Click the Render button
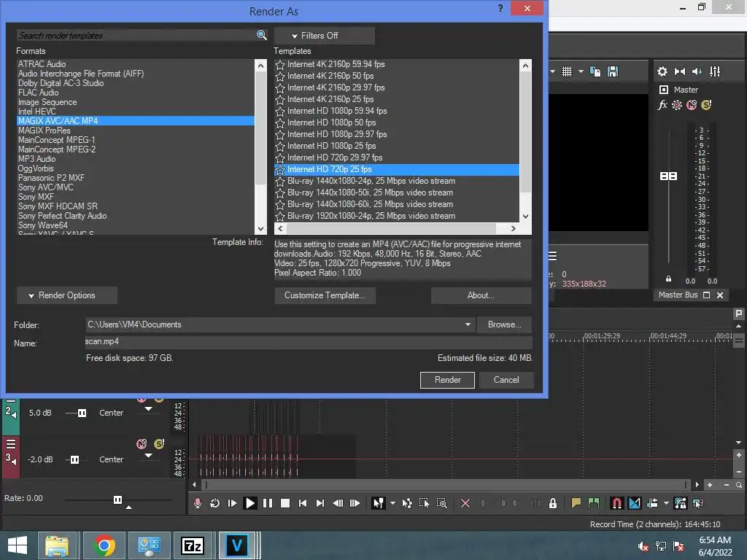The width and height of the screenshot is (747, 560). [447, 380]
